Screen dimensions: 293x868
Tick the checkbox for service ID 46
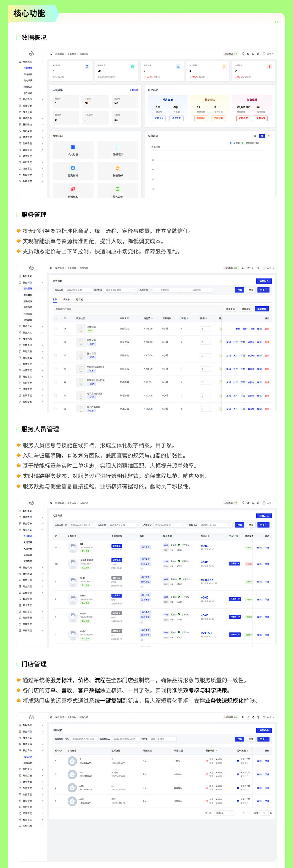tap(56, 395)
